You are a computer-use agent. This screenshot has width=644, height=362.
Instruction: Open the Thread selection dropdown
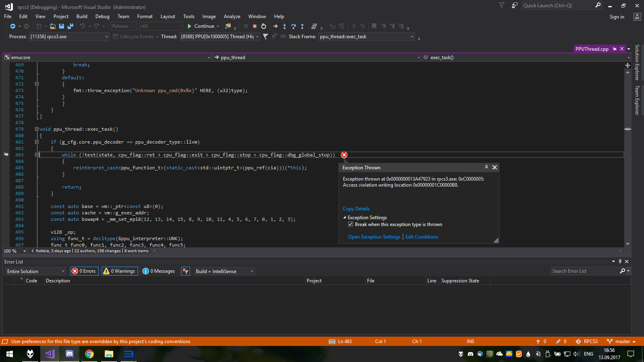click(257, 37)
